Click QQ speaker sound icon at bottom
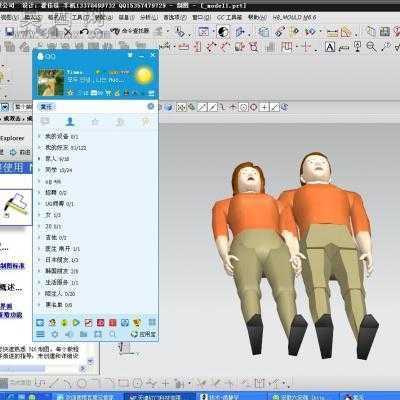Screen dimensions: 400x400 tap(69, 334)
